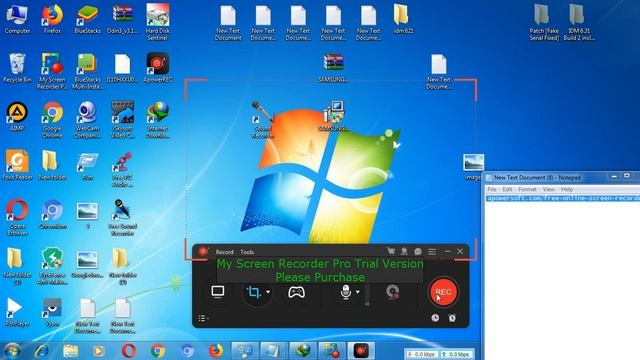The image size is (640, 360).
Task: Open Internet Explorer from the taskbar
Action: [x=42, y=351]
